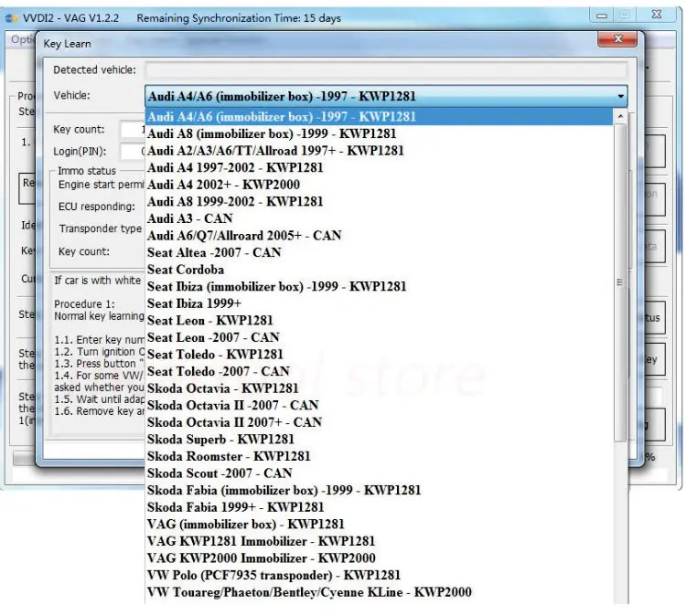Click the Key count input field
Image resolution: width=686 pixels, height=616 pixels.
tap(133, 130)
